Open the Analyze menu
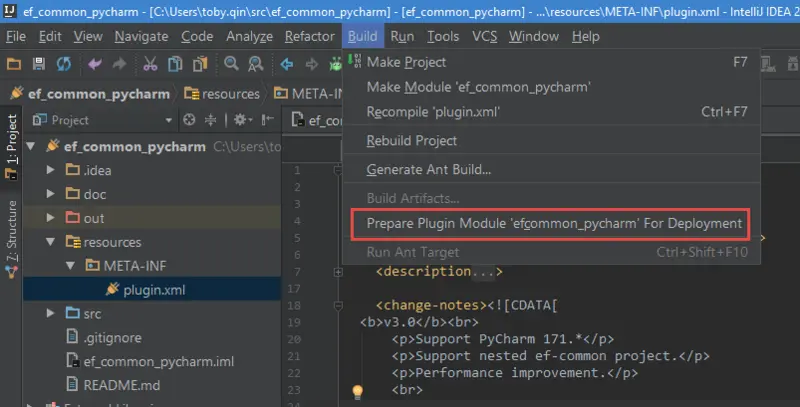 click(249, 36)
